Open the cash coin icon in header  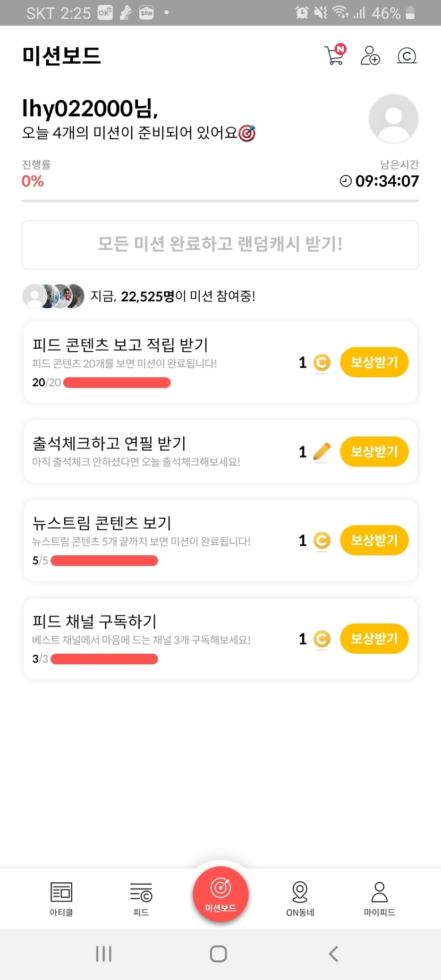click(406, 55)
